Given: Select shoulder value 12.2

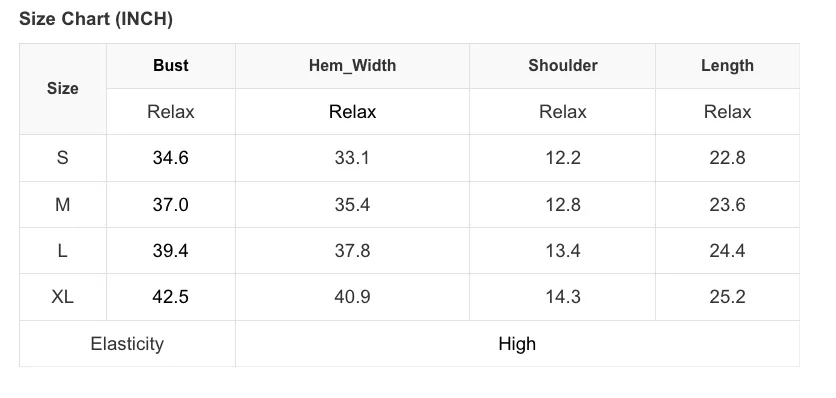Looking at the screenshot, I should [x=562, y=158].
